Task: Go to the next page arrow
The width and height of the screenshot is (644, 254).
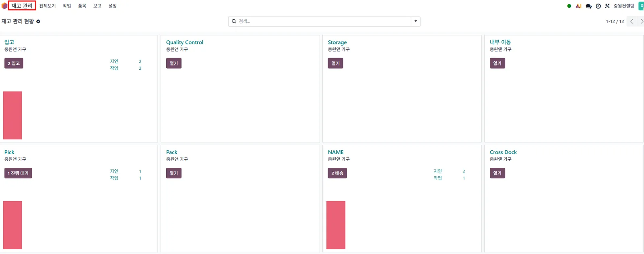Action: pos(641,21)
